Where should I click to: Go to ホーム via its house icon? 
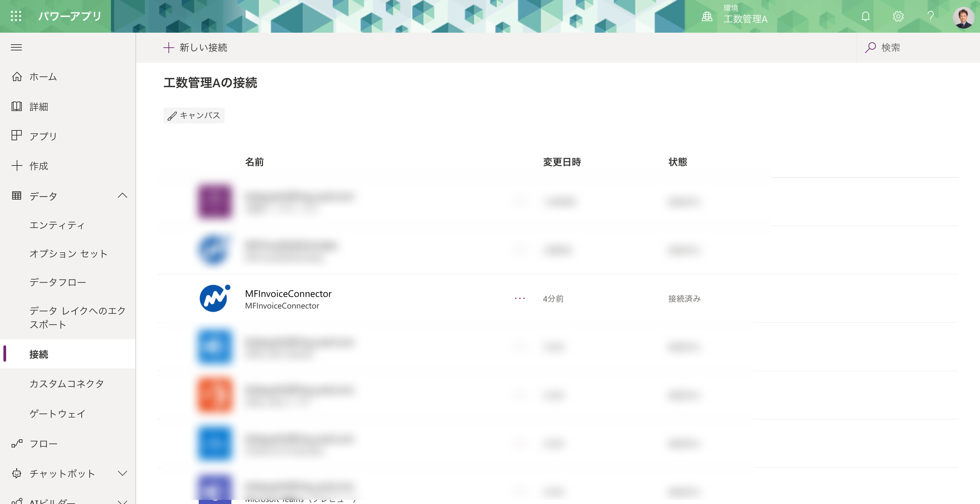pyautogui.click(x=17, y=77)
